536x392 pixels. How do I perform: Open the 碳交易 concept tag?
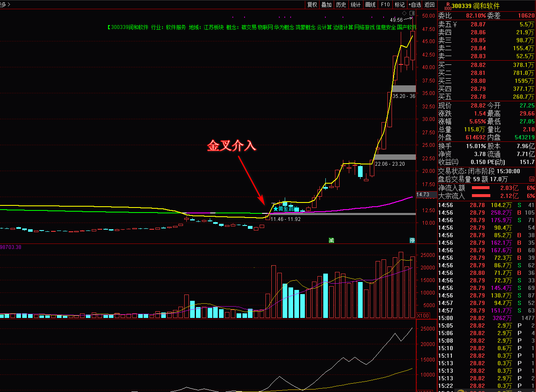(x=249, y=27)
